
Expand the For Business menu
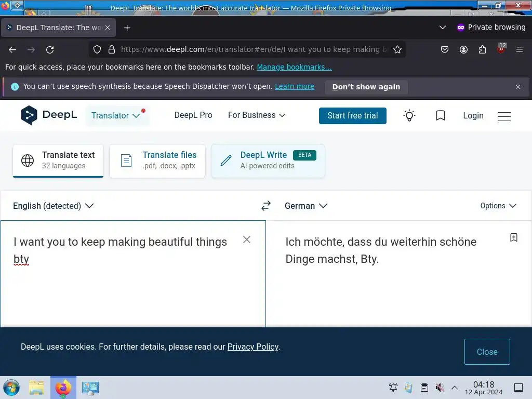point(257,115)
